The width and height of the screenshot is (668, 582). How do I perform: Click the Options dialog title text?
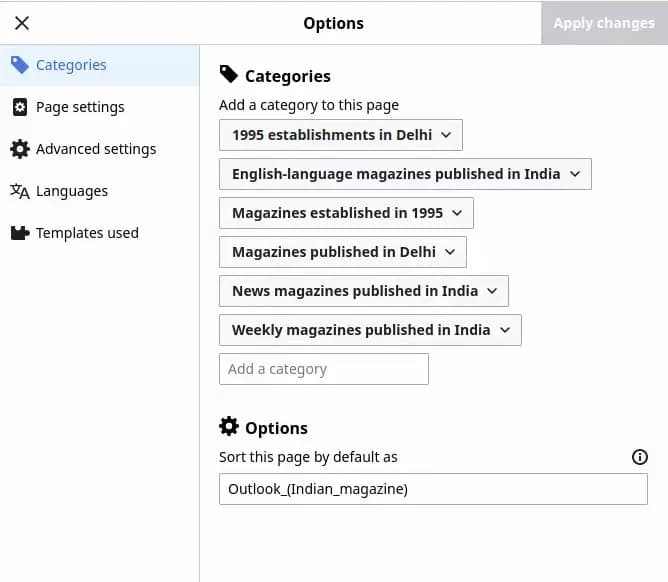[334, 23]
